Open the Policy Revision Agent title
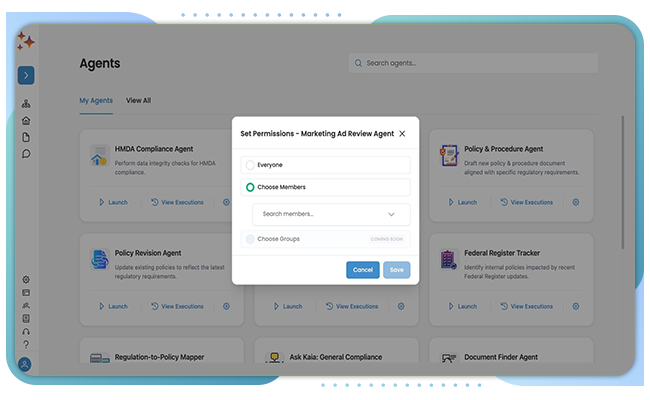This screenshot has height=400, width=650. coord(148,253)
